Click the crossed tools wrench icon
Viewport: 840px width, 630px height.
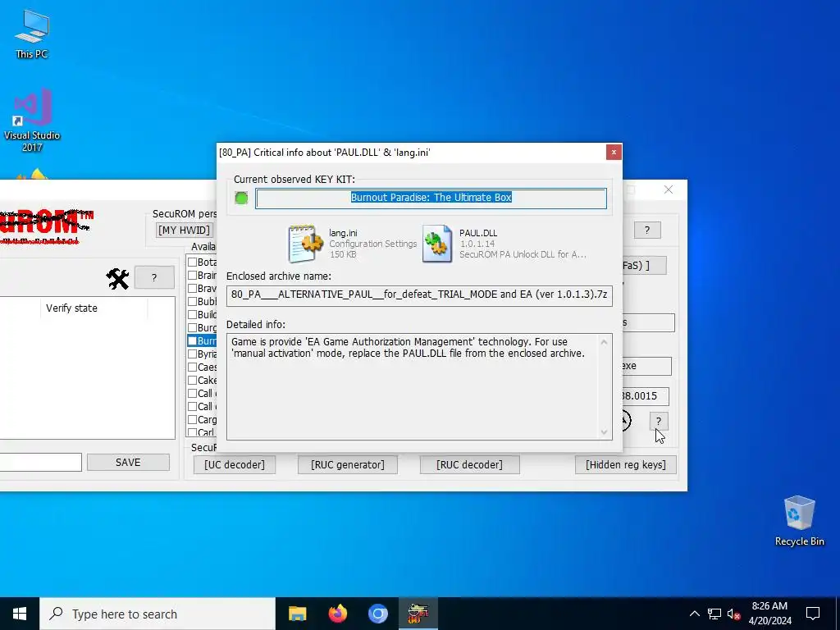point(117,279)
